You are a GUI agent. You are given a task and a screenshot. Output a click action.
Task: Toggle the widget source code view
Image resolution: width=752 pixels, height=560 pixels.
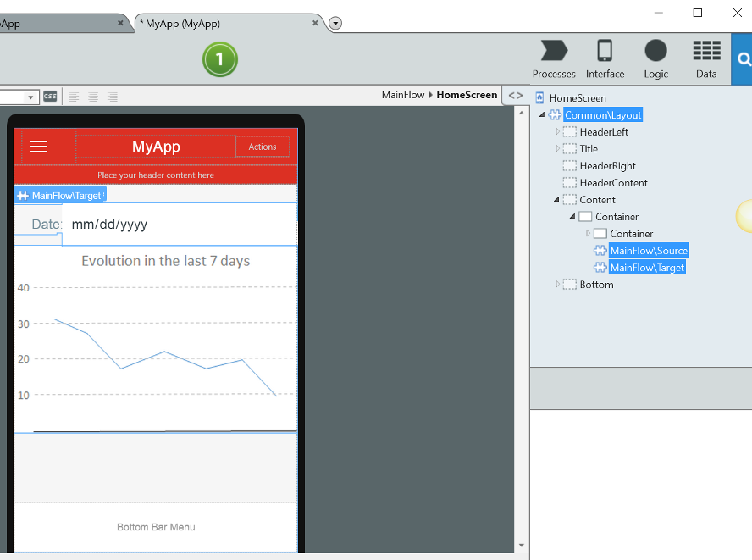click(516, 95)
